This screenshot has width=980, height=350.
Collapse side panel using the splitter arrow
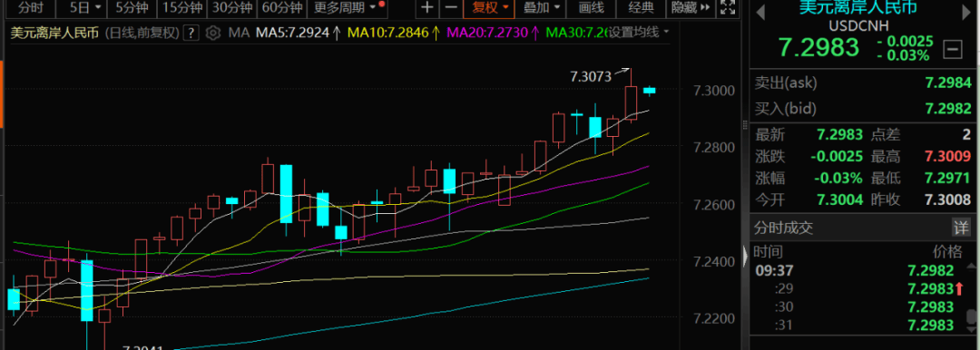pyautogui.click(x=744, y=256)
